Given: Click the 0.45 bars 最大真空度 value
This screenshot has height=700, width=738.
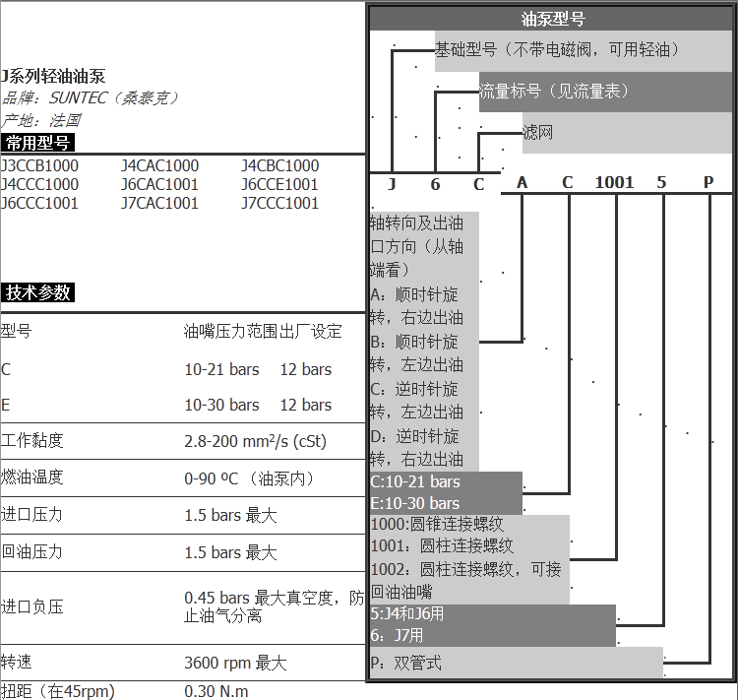Looking at the screenshot, I should point(274,606).
